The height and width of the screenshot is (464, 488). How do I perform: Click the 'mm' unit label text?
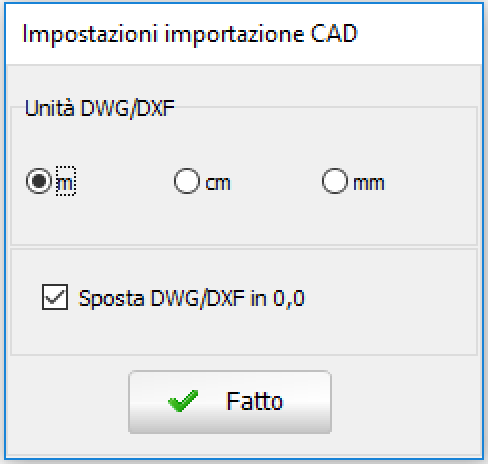tap(369, 183)
